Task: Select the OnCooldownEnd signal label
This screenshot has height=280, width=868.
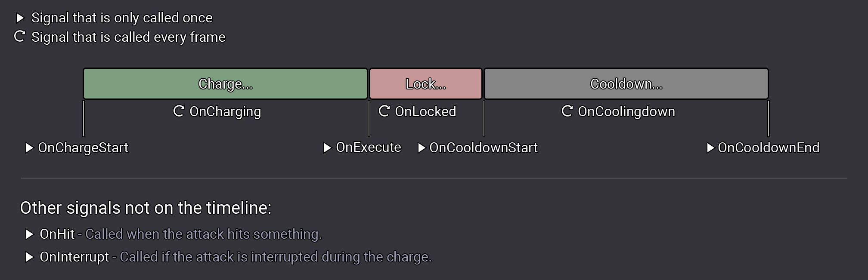Action: tap(769, 148)
